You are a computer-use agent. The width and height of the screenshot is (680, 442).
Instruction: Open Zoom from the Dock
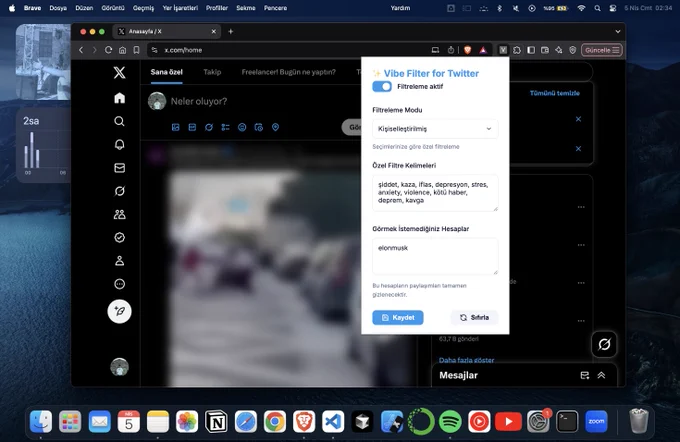point(596,421)
